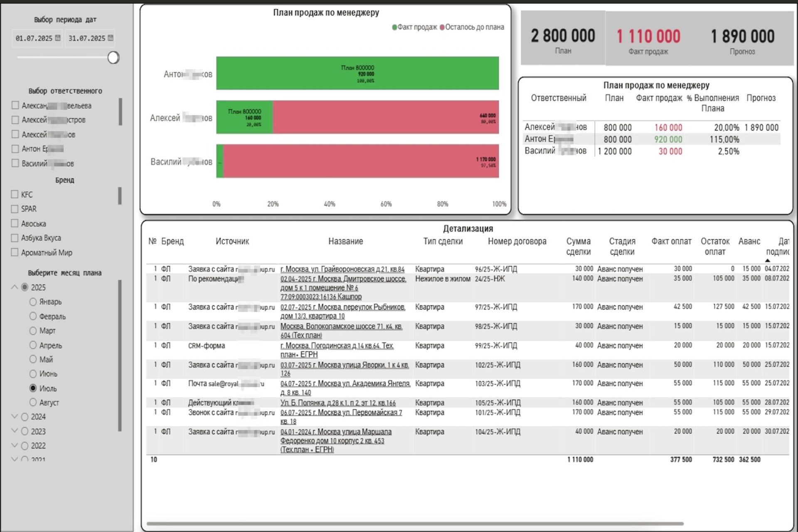Click the green Факт продаж legend marker
798x532 pixels.
coord(394,27)
